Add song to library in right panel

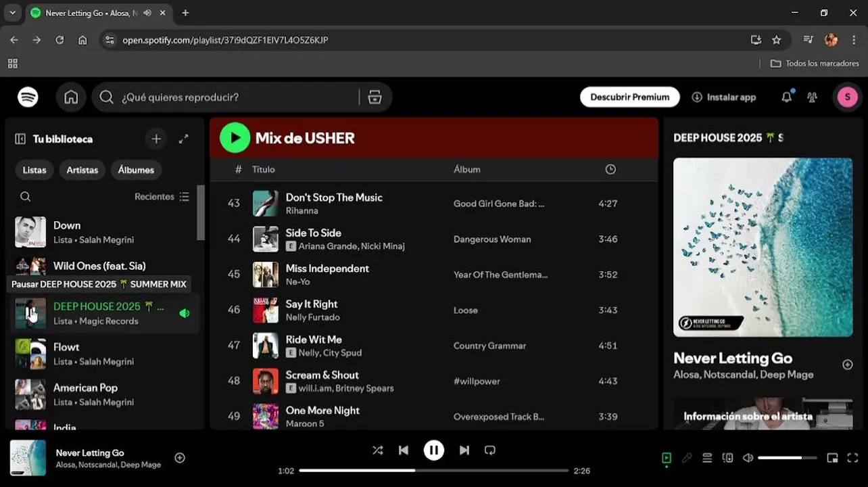click(x=847, y=365)
